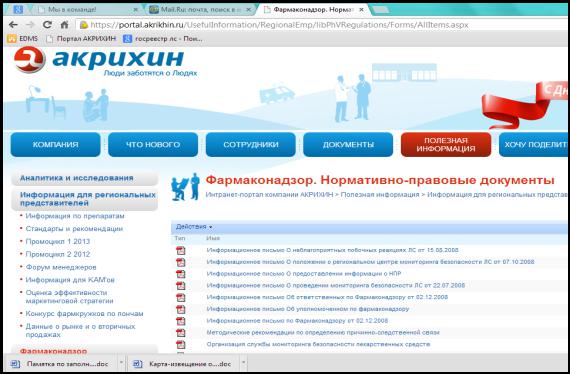Go to the browser home page
Image resolution: width=570 pixels, height=374 pixels.
click(64, 25)
